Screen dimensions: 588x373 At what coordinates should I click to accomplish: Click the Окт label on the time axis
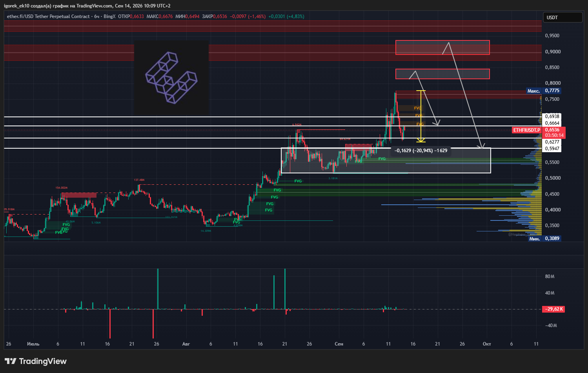tap(487, 344)
